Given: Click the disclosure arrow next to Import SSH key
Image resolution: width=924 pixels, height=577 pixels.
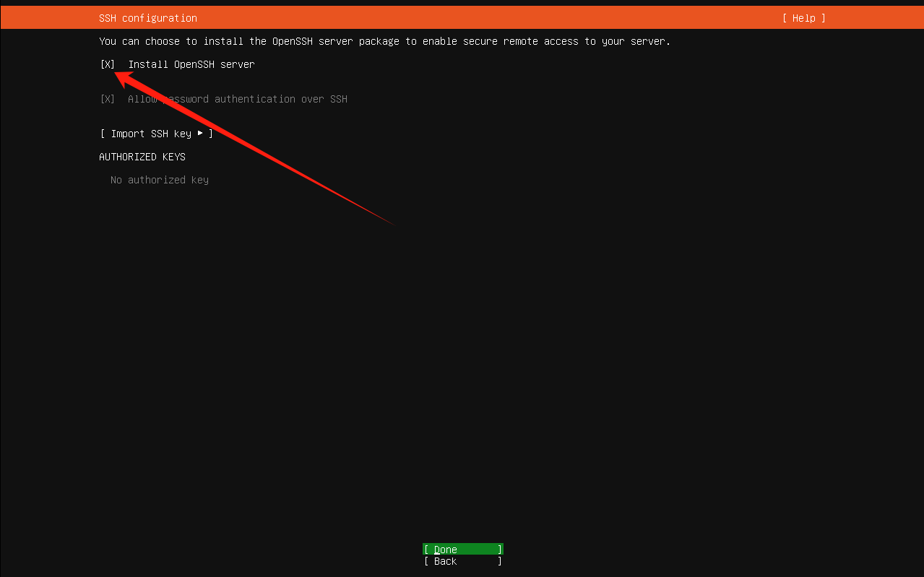Looking at the screenshot, I should coord(200,133).
